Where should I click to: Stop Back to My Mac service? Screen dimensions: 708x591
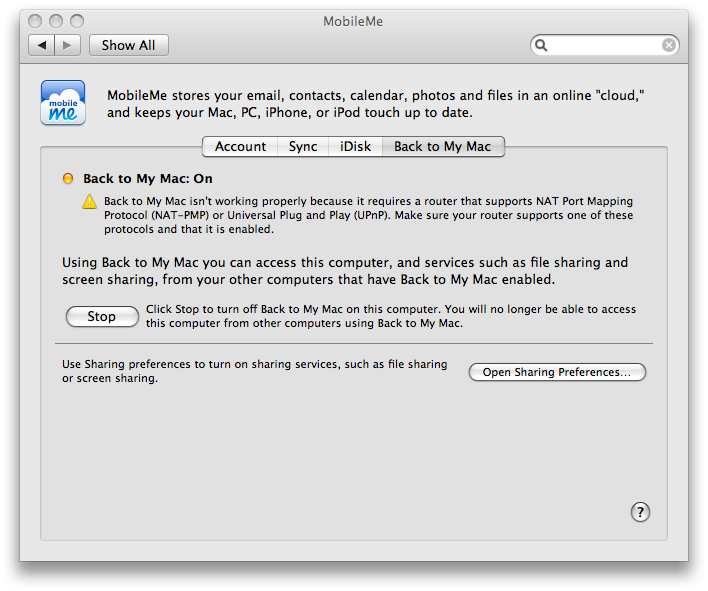(x=102, y=316)
